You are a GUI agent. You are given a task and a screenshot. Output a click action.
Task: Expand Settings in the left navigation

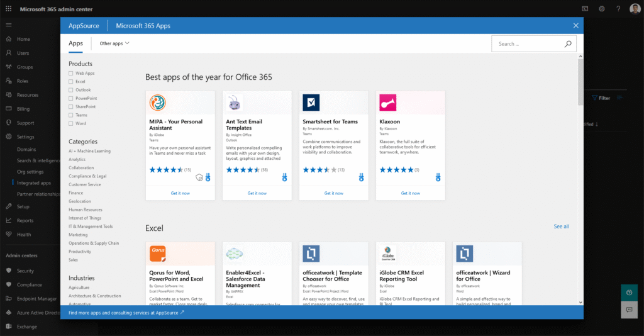[x=25, y=137]
